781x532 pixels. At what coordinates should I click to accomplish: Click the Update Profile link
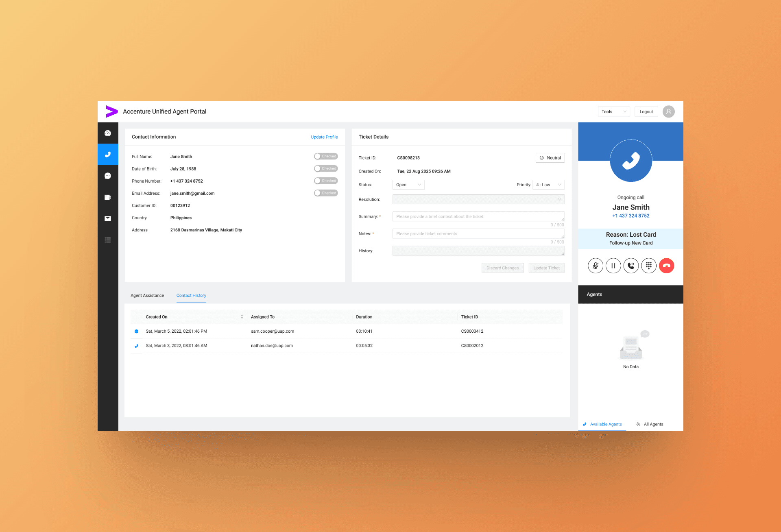pos(324,137)
